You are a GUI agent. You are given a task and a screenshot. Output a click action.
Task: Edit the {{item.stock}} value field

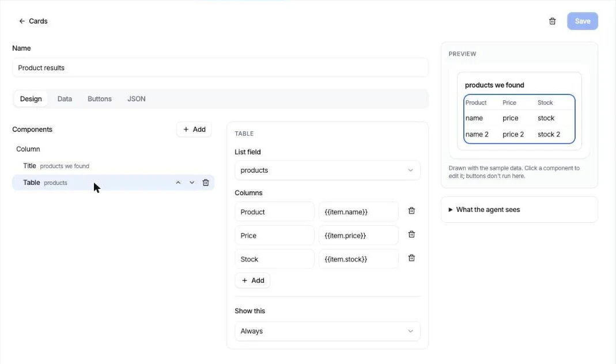pyautogui.click(x=358, y=259)
